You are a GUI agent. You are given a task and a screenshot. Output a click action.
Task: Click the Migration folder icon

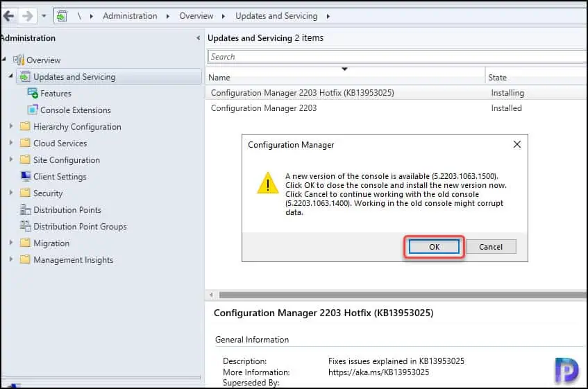tap(25, 243)
